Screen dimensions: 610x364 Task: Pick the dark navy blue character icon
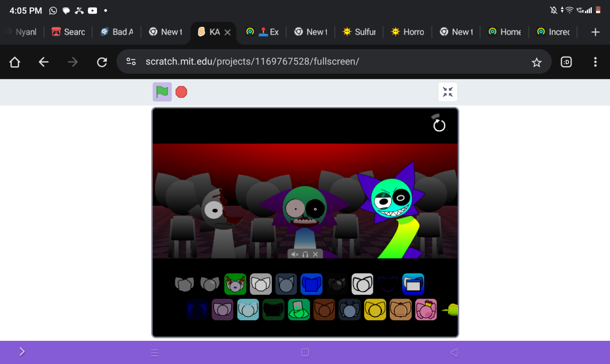(197, 309)
